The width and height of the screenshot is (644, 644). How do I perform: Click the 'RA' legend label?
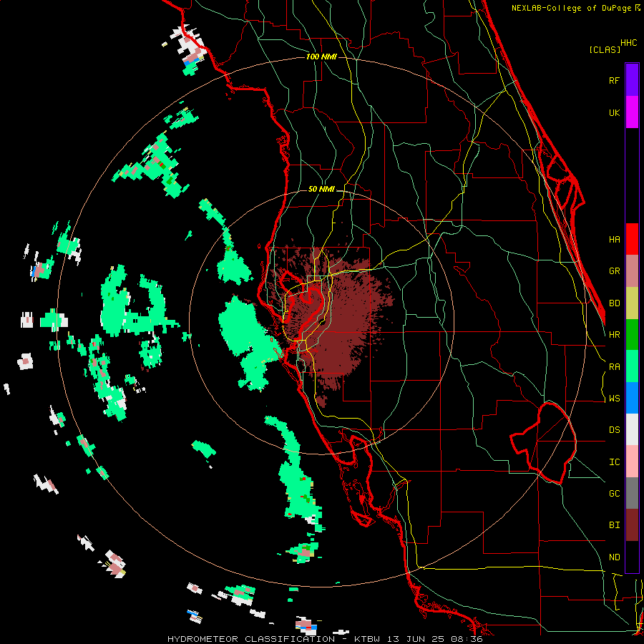coord(614,367)
